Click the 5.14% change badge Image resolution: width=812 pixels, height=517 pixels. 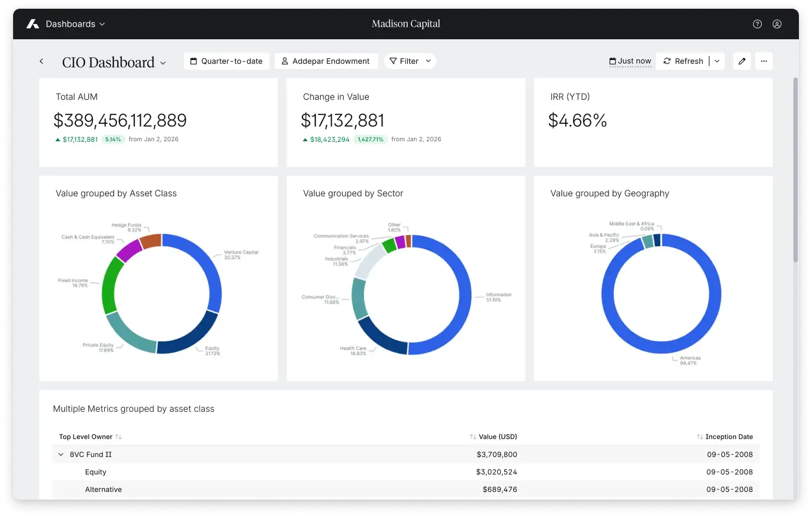[x=113, y=140]
